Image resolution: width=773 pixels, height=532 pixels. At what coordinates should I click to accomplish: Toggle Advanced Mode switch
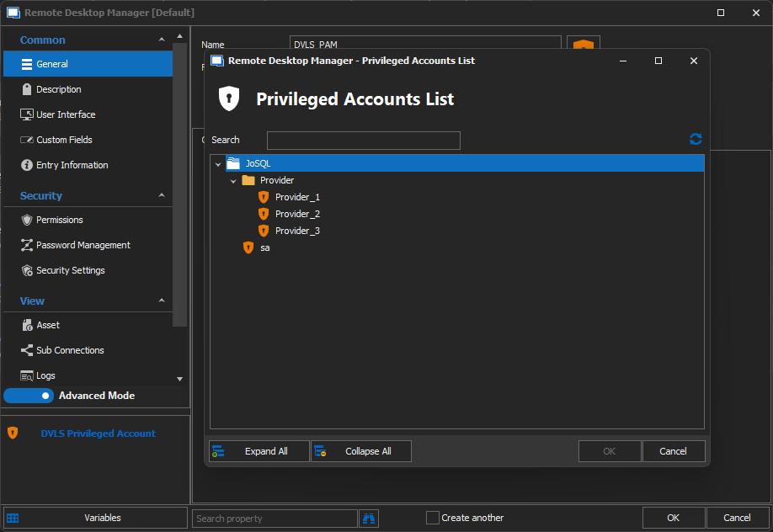click(x=29, y=396)
